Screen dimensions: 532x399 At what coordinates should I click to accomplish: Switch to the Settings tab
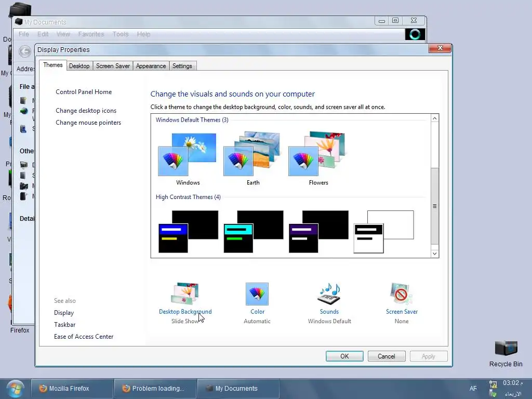pos(182,66)
